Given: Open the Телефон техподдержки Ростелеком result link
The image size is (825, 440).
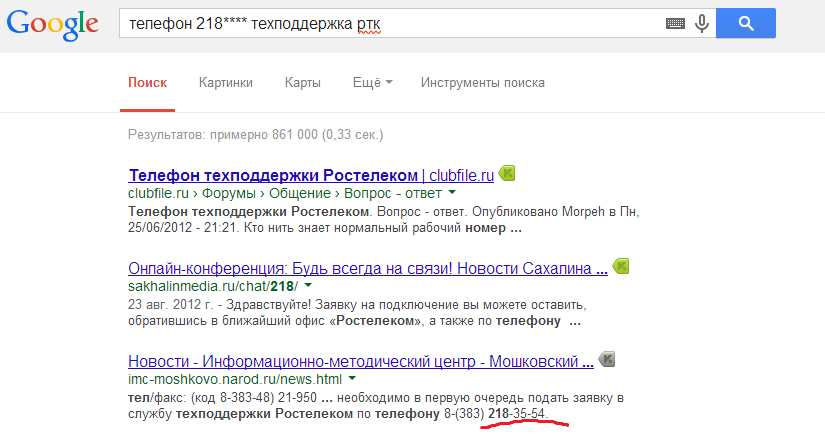Looking at the screenshot, I should (311, 175).
